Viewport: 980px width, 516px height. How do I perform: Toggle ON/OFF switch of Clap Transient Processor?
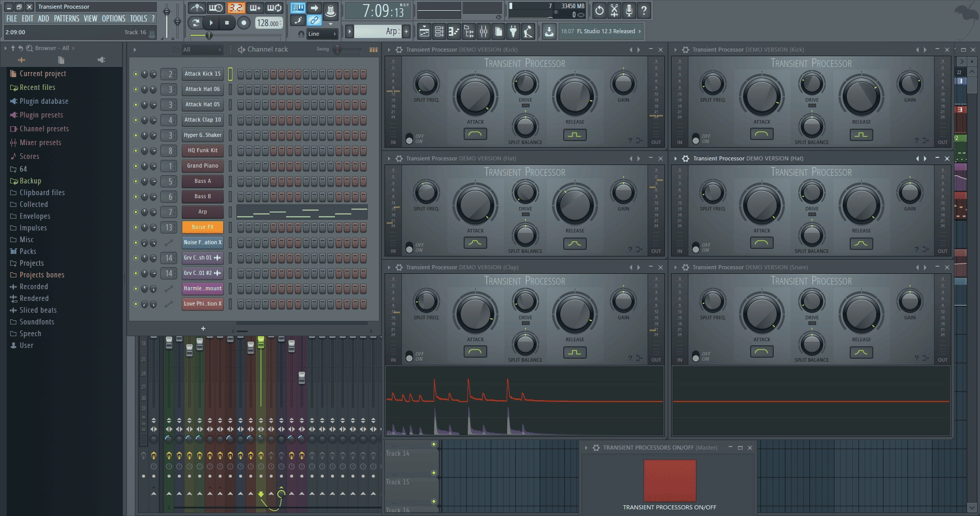click(x=409, y=357)
